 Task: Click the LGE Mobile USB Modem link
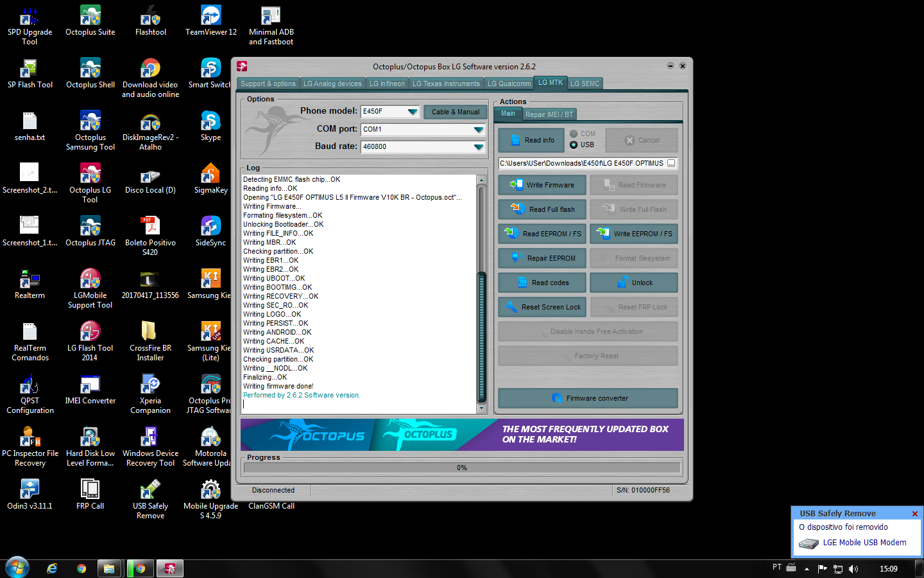coord(864,543)
